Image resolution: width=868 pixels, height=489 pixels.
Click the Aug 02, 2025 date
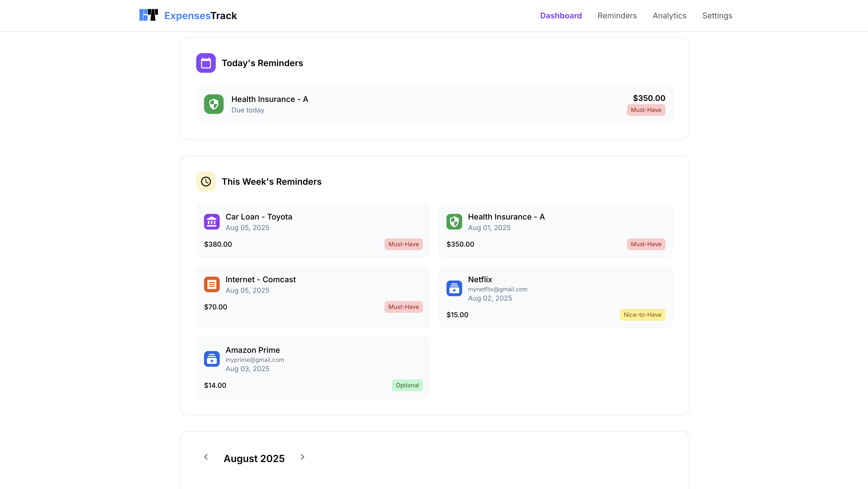[x=490, y=298]
